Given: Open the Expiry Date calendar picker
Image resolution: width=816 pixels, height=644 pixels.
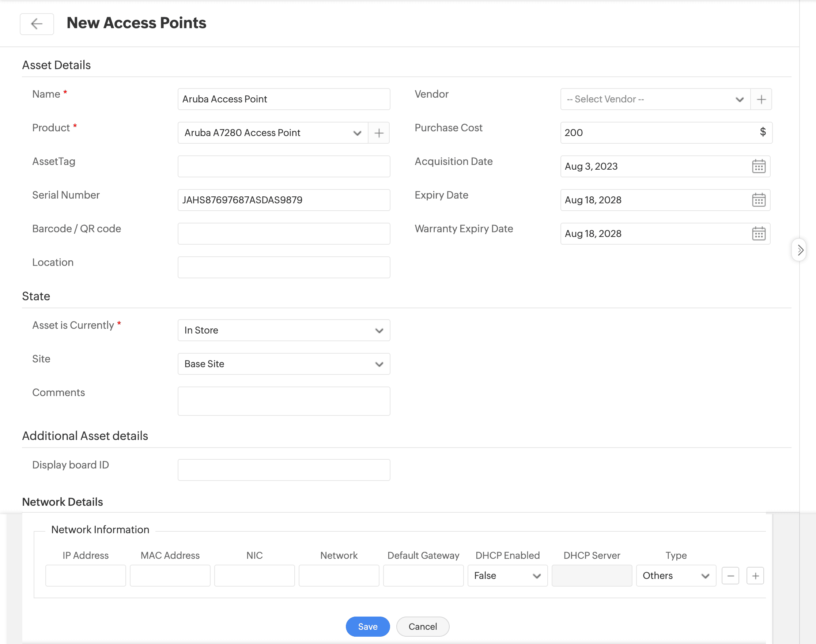Looking at the screenshot, I should [x=758, y=200].
